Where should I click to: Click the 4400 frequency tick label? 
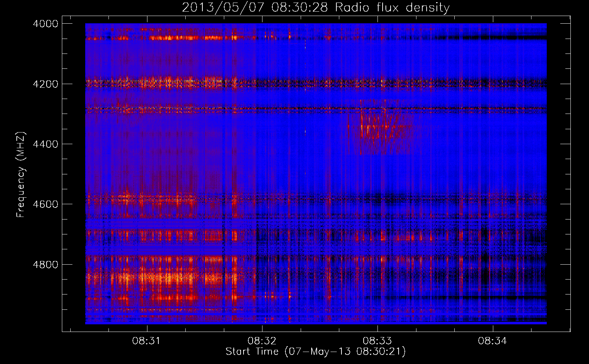(46, 144)
